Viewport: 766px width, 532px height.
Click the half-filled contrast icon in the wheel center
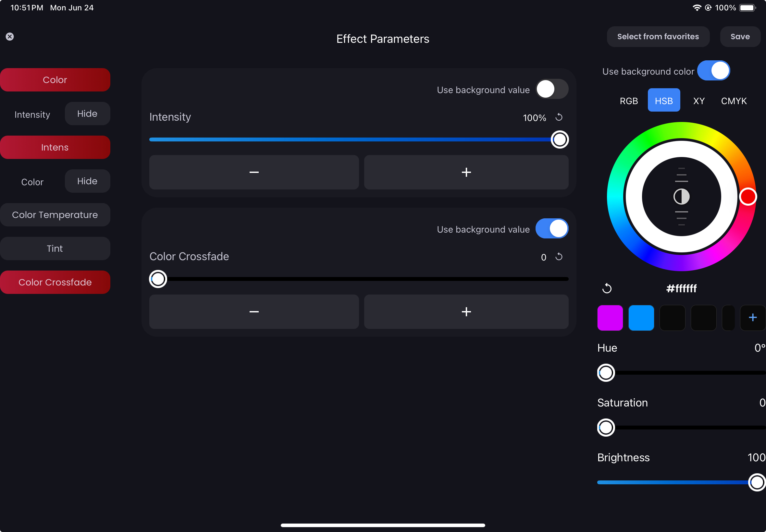coord(681,197)
